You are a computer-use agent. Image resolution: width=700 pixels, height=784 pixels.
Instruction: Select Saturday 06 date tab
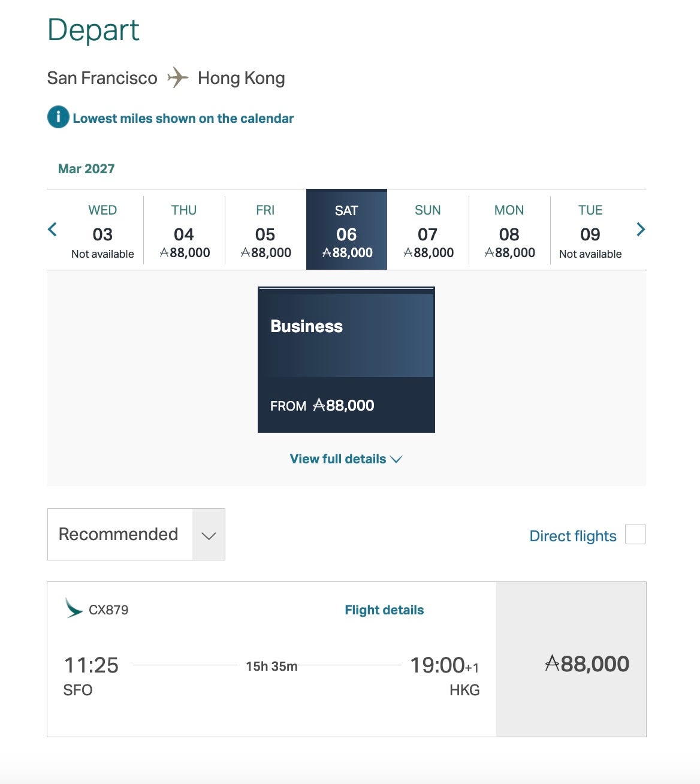click(346, 231)
